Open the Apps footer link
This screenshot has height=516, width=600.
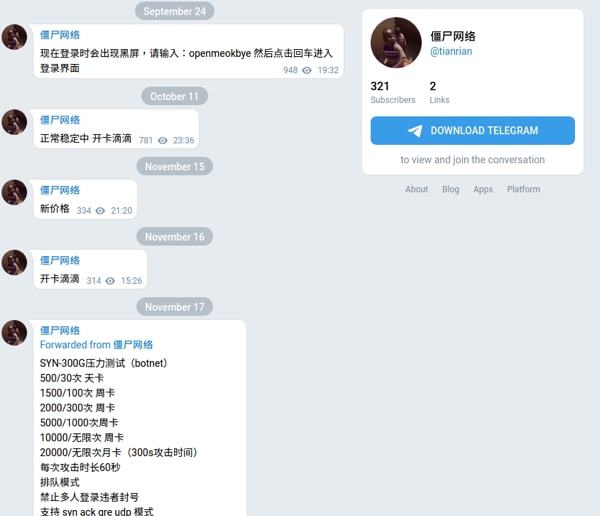(x=483, y=189)
